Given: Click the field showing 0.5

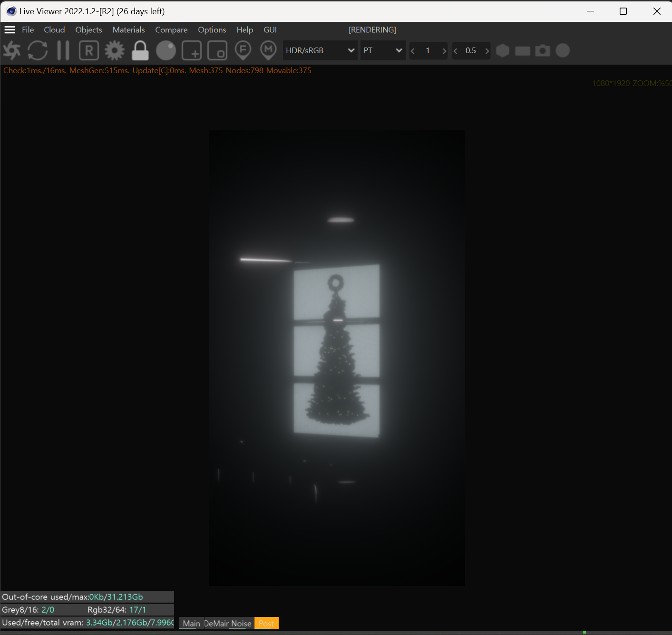Looking at the screenshot, I should coord(471,50).
